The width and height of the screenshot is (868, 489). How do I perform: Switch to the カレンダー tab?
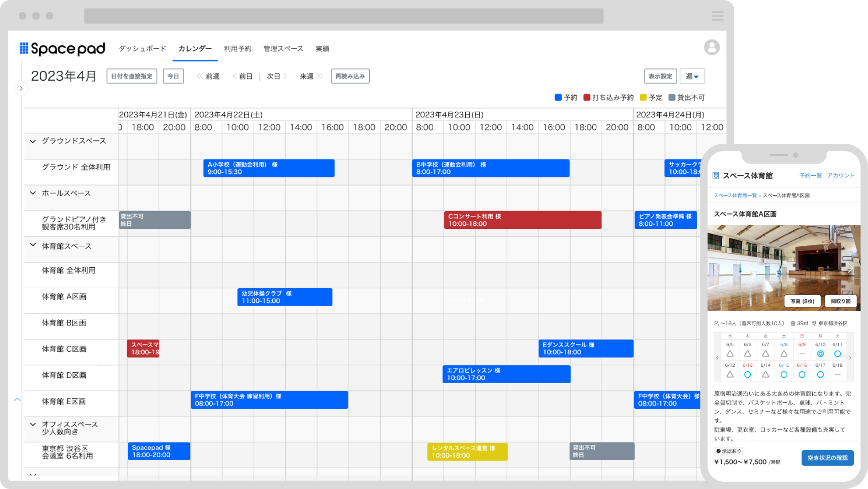(195, 48)
